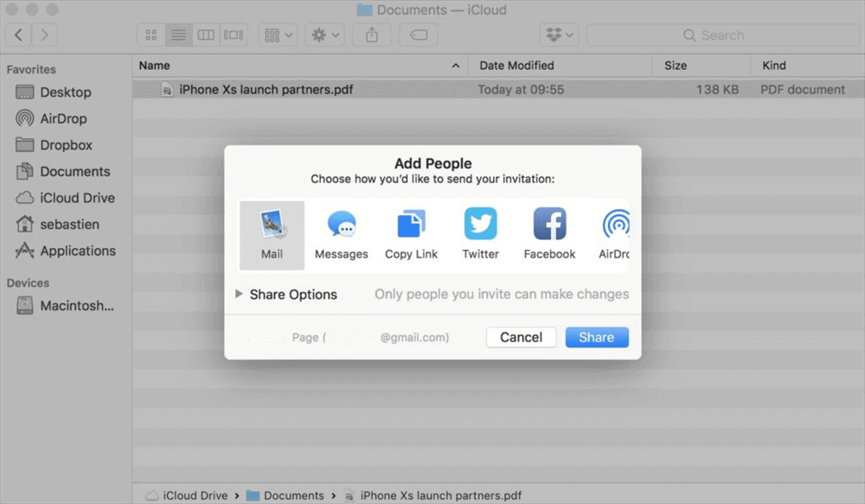Click the Devices sidebar heading
865x504 pixels.
point(28,283)
